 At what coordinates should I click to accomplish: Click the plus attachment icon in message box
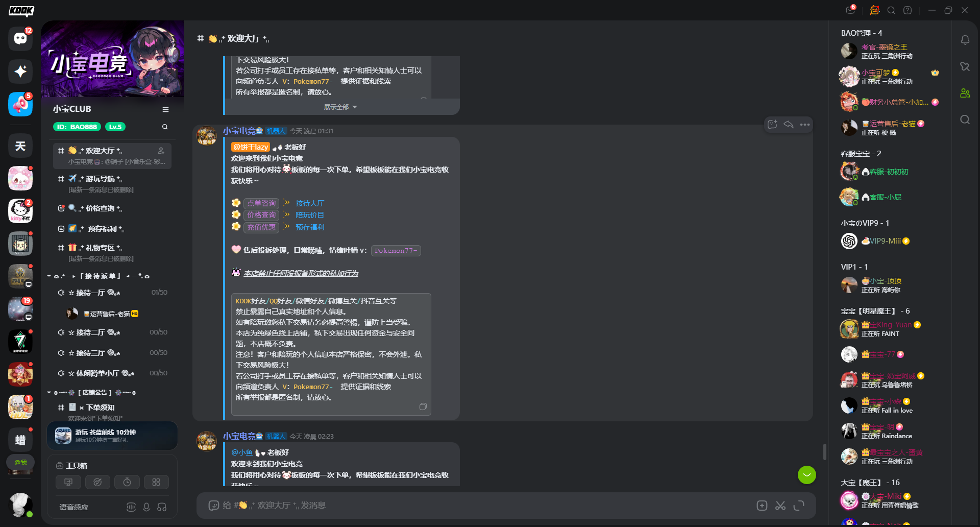pyautogui.click(x=762, y=506)
